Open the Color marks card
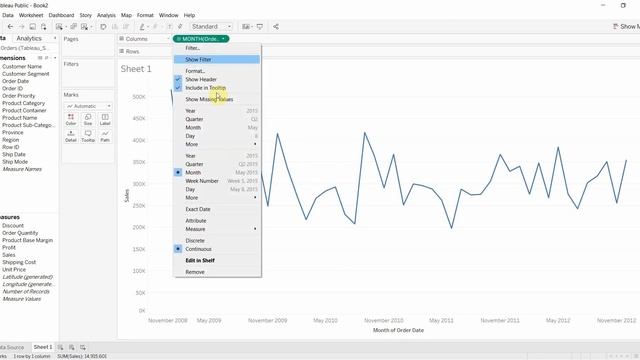The width and height of the screenshot is (640, 360). click(x=71, y=119)
